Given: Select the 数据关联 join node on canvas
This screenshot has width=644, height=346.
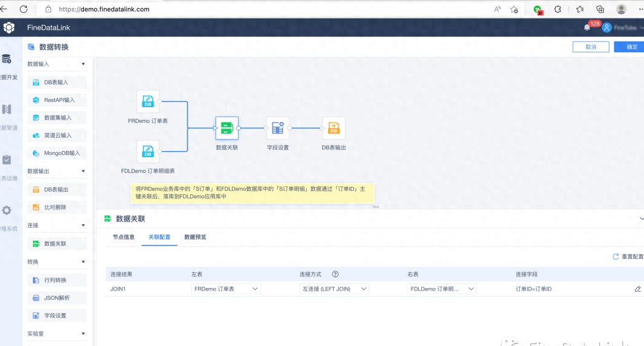Looking at the screenshot, I should click(x=226, y=128).
